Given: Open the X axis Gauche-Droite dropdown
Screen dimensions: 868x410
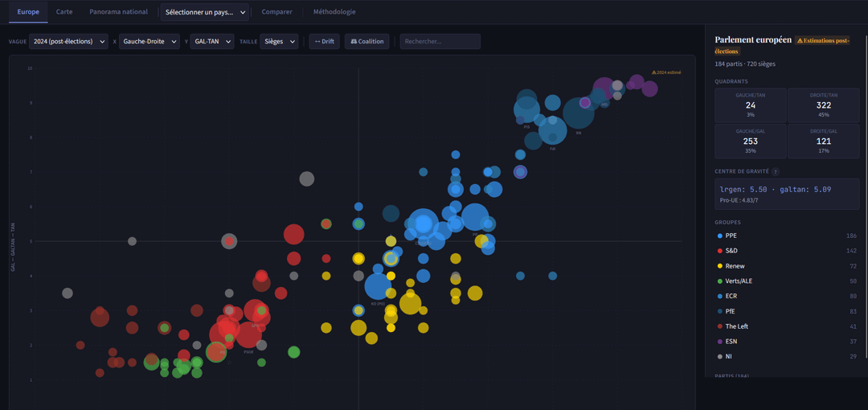Looking at the screenshot, I should click(151, 41).
